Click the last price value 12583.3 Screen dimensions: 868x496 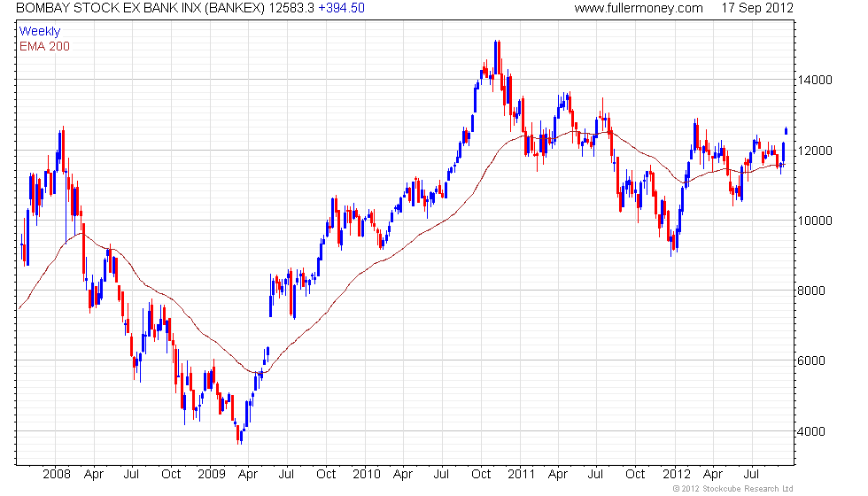point(291,8)
